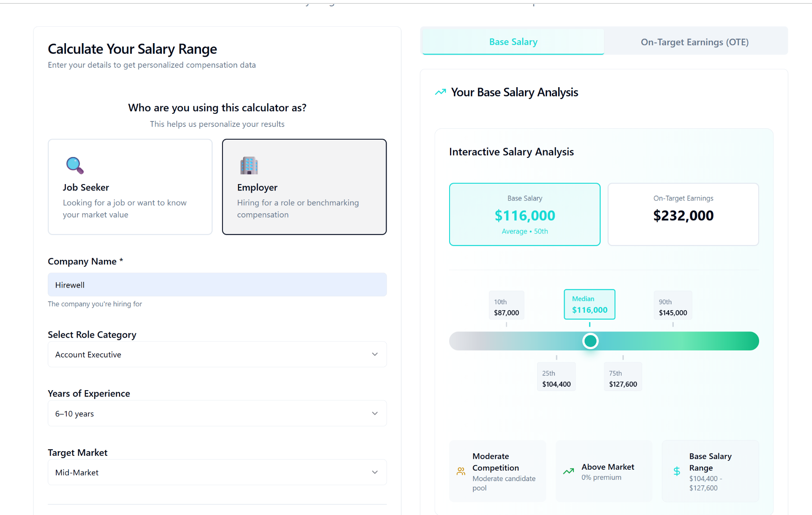Click the magnifying glass icon on Job Seeker card
This screenshot has height=515, width=812.
(74, 165)
